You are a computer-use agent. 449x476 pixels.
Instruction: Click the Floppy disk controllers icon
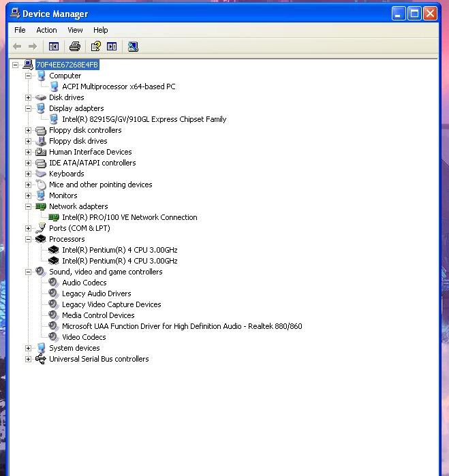[x=41, y=130]
